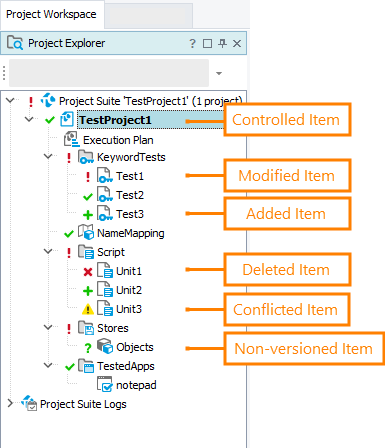Select the blank tab next to Project Workspace
The height and width of the screenshot is (448, 385).
click(x=149, y=15)
